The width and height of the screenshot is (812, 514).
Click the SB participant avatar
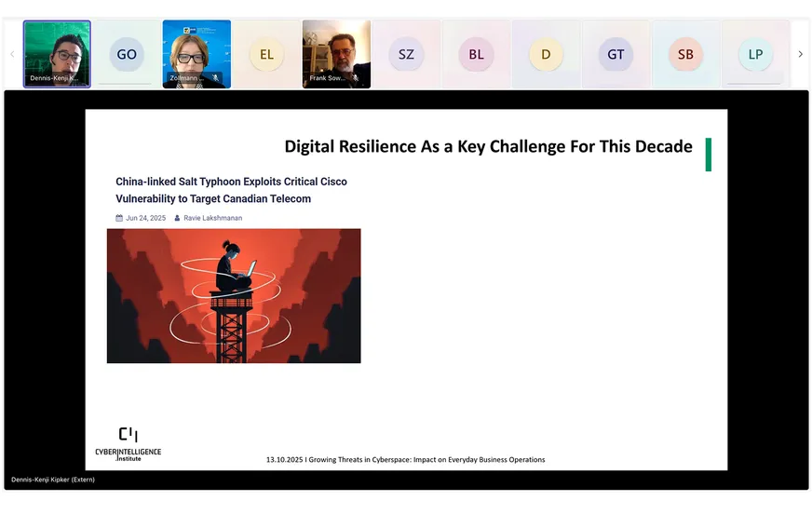pos(685,54)
